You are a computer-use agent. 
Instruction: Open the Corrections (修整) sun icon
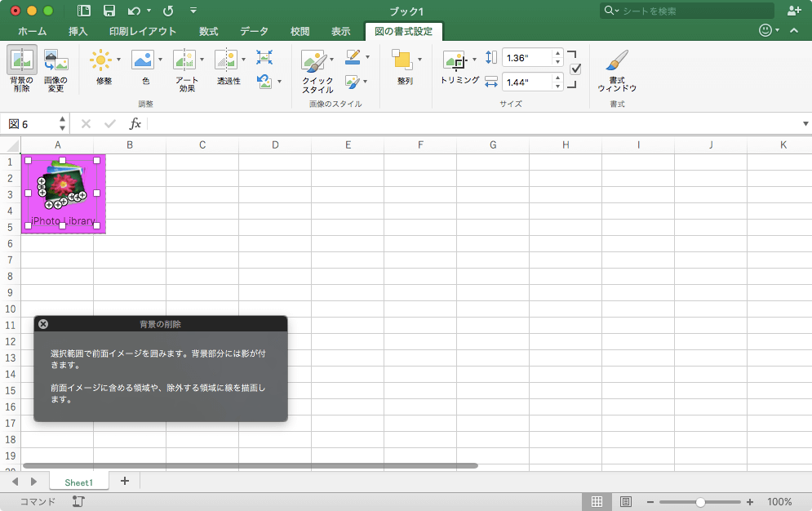click(100, 60)
